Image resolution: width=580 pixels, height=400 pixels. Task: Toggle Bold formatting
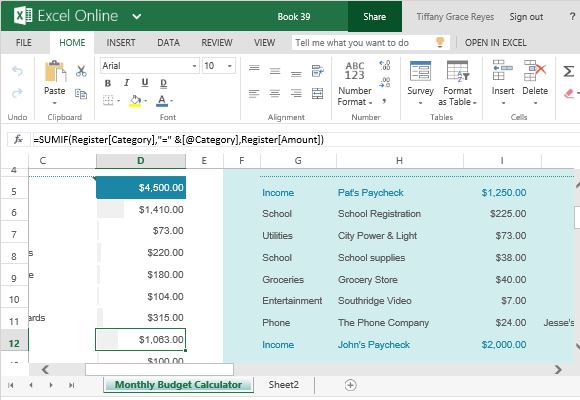[x=108, y=83]
